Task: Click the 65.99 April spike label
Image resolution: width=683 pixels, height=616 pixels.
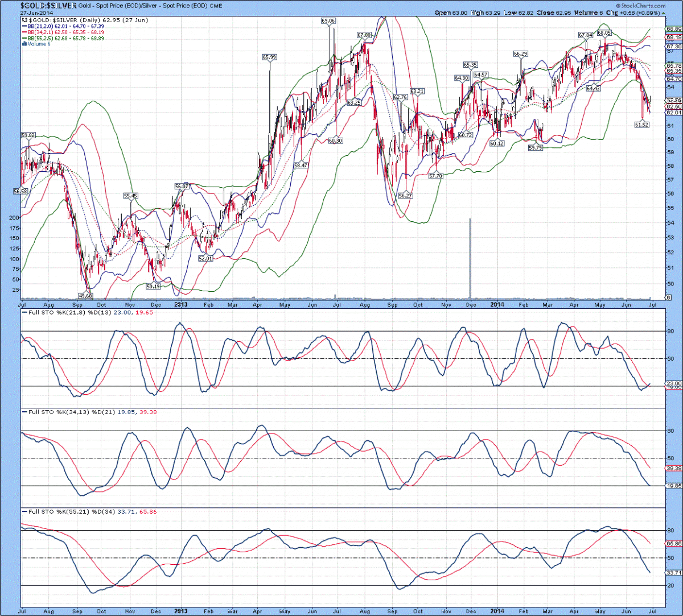Action: click(270, 57)
